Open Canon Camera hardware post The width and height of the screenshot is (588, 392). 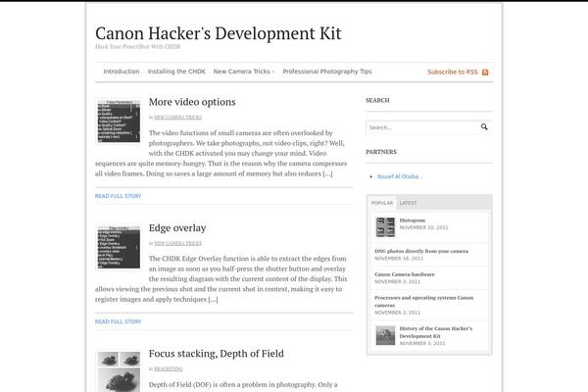[x=404, y=274]
